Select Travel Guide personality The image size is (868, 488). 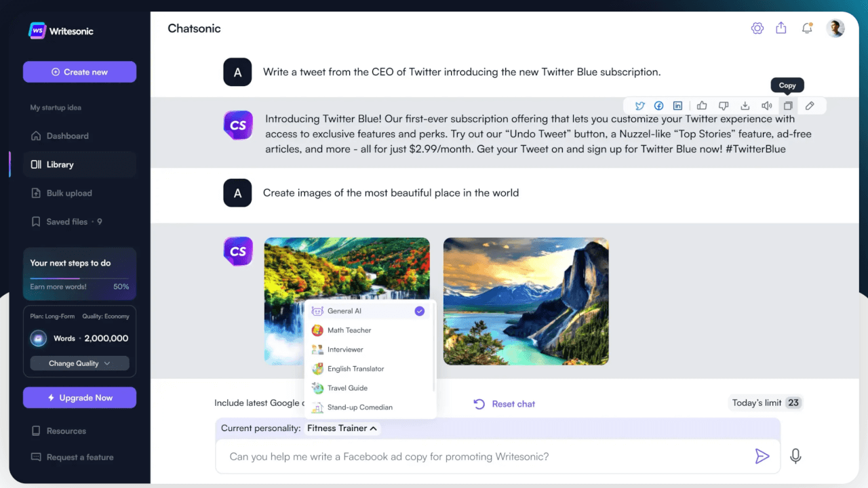pos(370,388)
